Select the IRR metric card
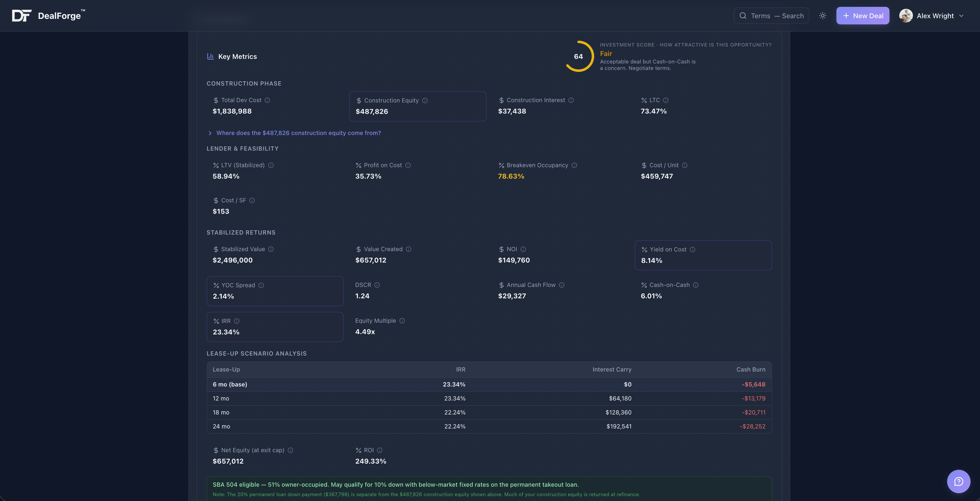 pyautogui.click(x=275, y=327)
